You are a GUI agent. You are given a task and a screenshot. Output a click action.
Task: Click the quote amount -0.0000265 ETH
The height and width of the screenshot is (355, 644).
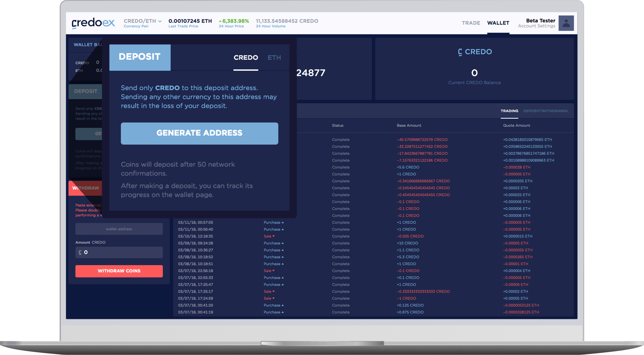tap(518, 257)
